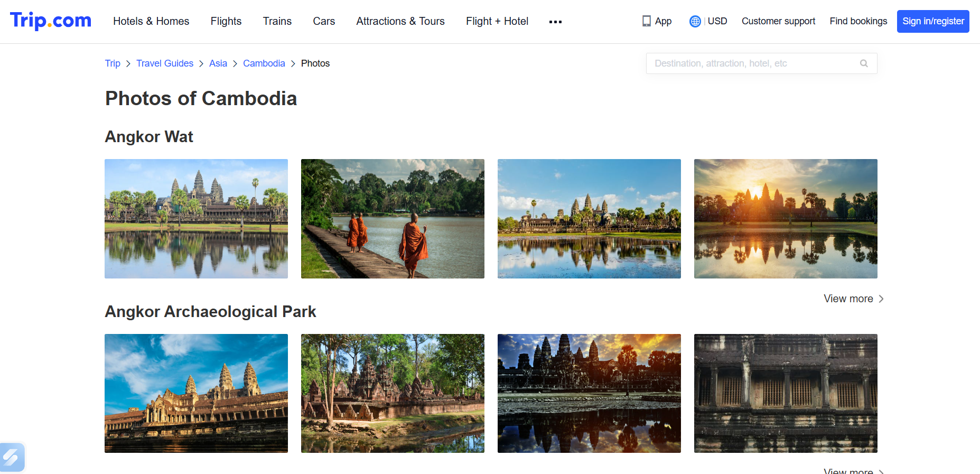
Task: Click the search magnifier icon
Action: tap(864, 63)
